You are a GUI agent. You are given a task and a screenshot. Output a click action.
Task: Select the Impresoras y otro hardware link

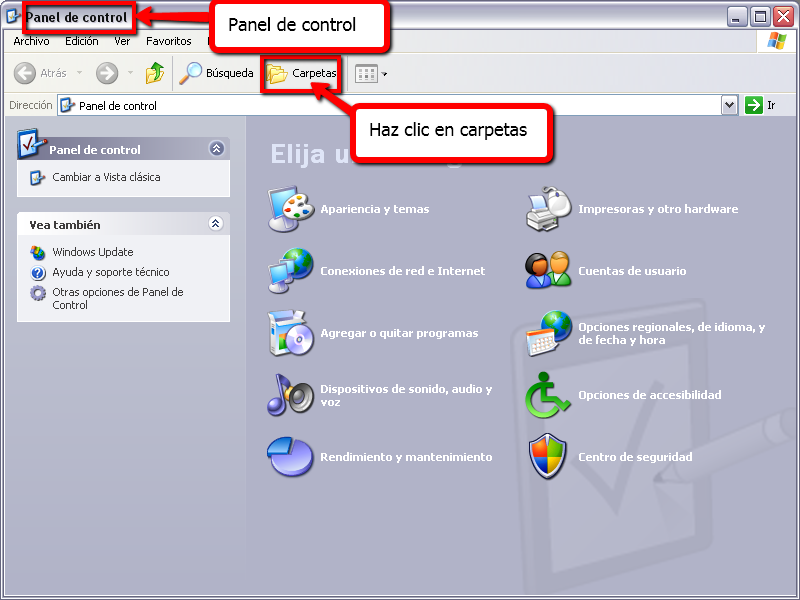click(658, 209)
